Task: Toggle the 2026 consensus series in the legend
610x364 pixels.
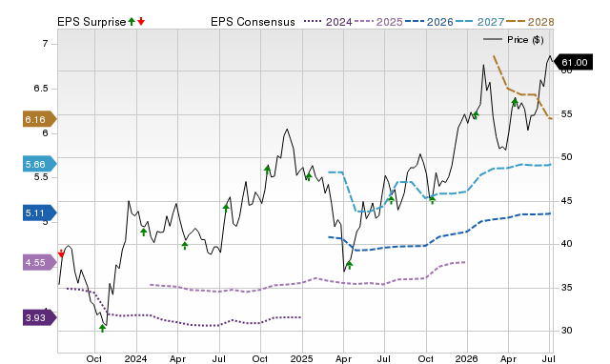Action: pos(429,22)
